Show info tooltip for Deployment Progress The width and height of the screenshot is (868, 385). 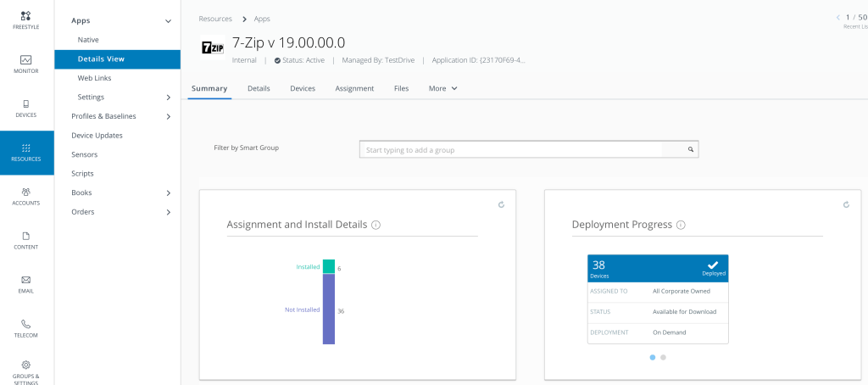click(681, 226)
